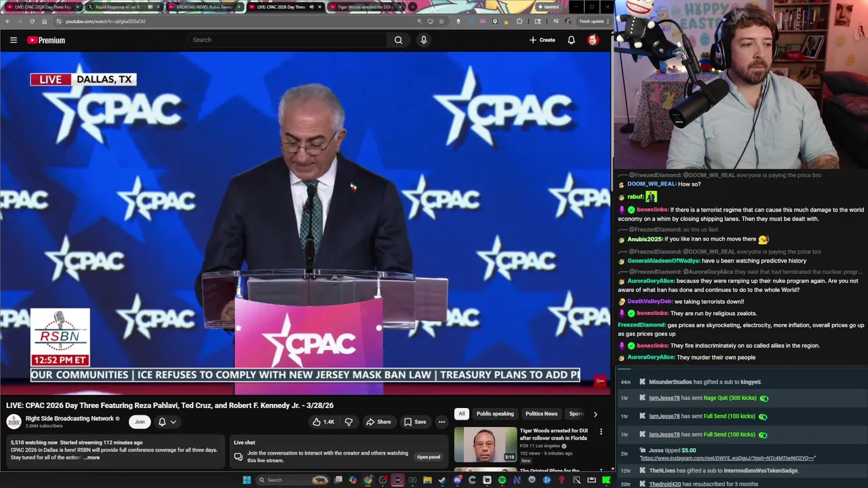Screen dimensions: 868x488
Task: Switch to the first LIVE: CPAC 2026 tab
Action: click(42, 7)
